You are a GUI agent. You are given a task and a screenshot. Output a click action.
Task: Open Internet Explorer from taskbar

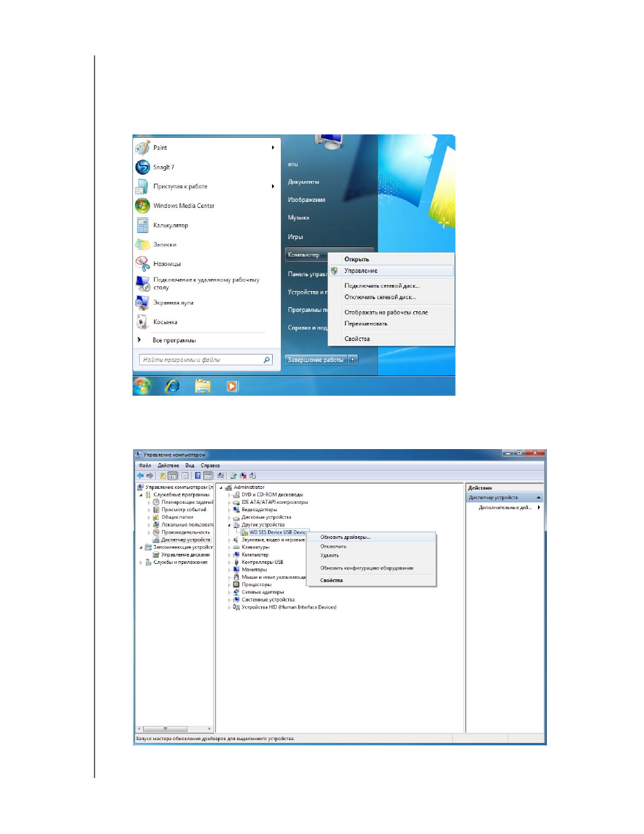[173, 386]
